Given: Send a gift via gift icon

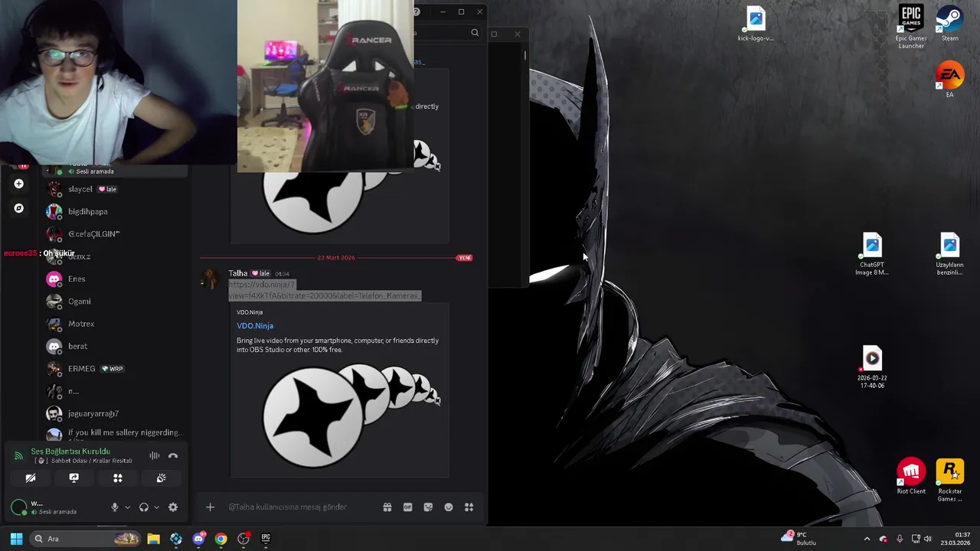Looking at the screenshot, I should pyautogui.click(x=387, y=507).
